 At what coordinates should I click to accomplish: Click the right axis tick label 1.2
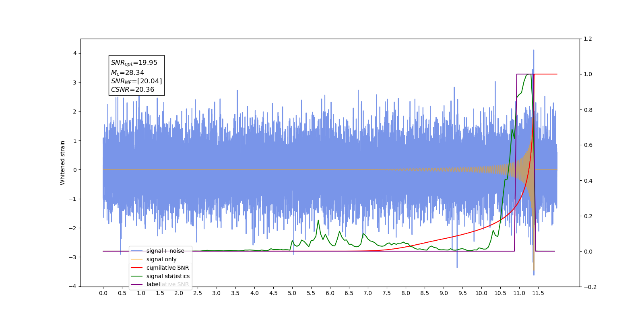pyautogui.click(x=588, y=39)
